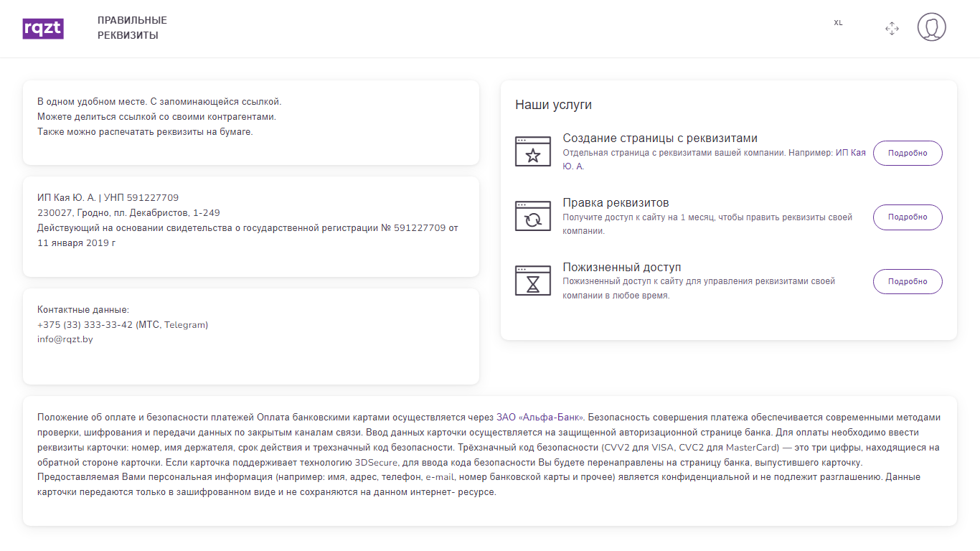Image resolution: width=980 pixels, height=551 pixels.
Task: Click the "Контактные данные:" label
Action: pyautogui.click(x=83, y=309)
